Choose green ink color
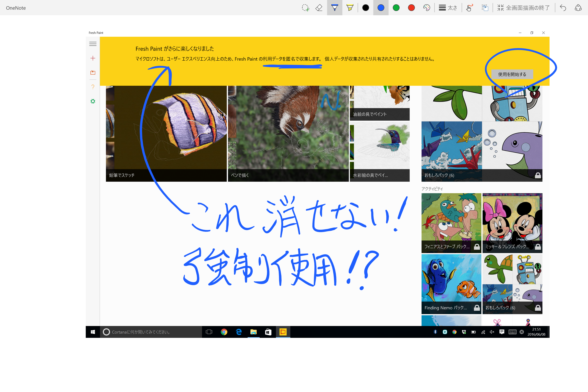The width and height of the screenshot is (588, 392). tap(396, 8)
